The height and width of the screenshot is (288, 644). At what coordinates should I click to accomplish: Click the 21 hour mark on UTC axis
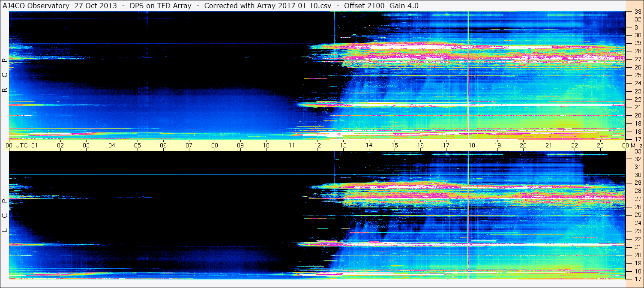[x=549, y=145]
